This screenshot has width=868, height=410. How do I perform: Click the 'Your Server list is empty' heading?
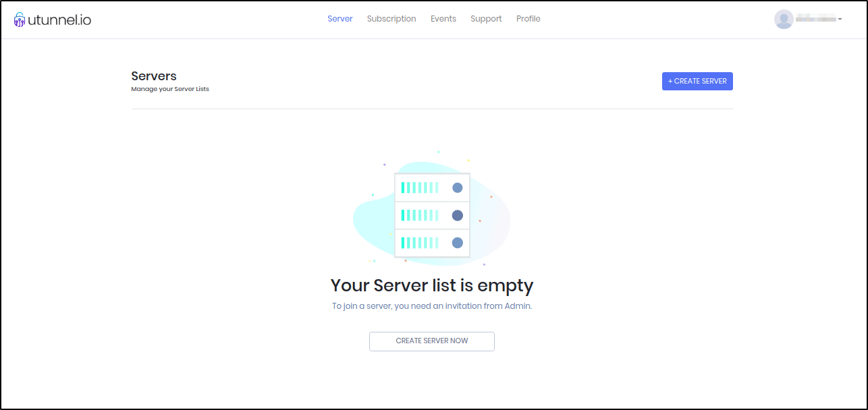pyautogui.click(x=432, y=285)
